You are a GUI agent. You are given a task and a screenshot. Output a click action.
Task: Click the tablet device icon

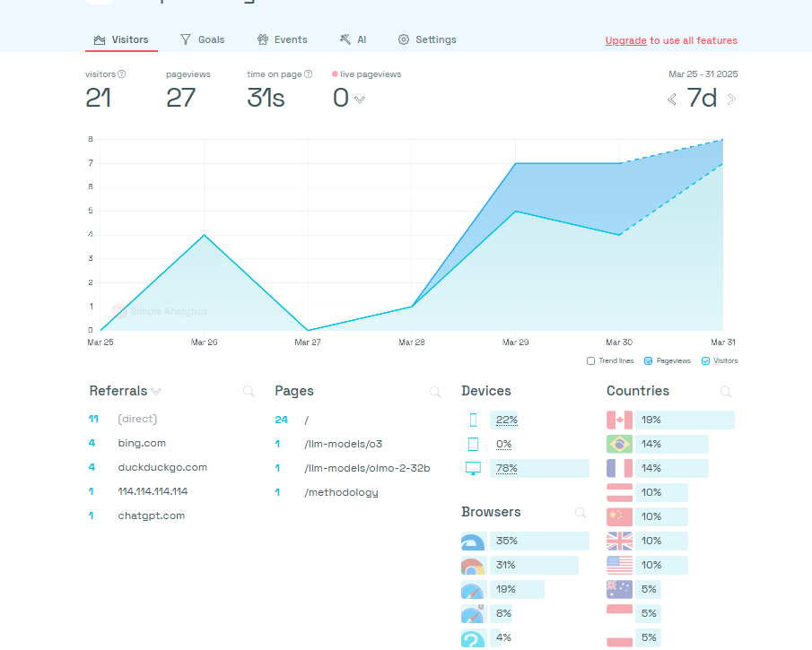click(x=473, y=444)
